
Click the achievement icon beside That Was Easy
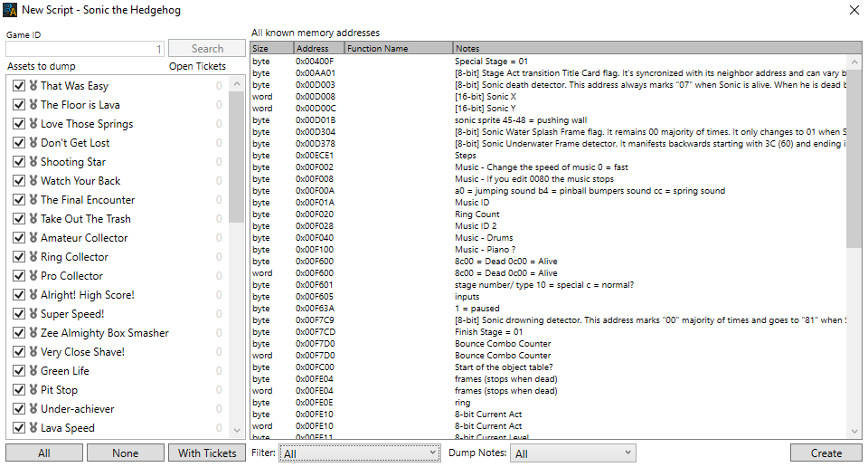[33, 86]
